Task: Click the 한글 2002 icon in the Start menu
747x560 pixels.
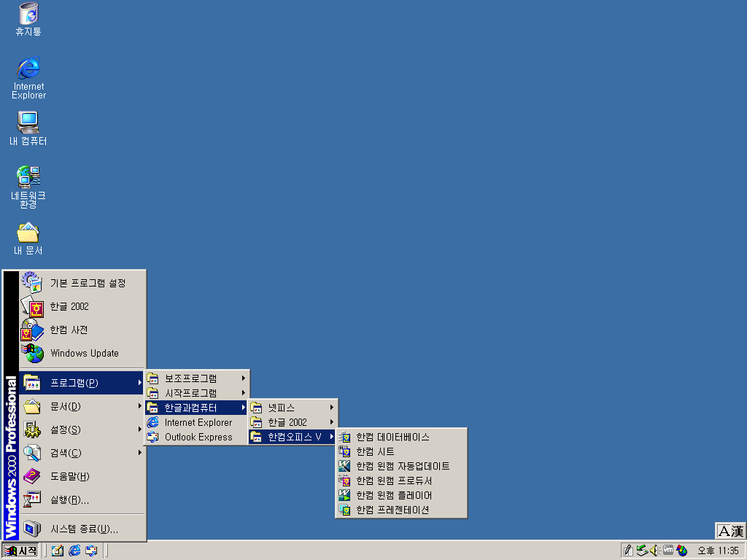Action: (x=32, y=306)
